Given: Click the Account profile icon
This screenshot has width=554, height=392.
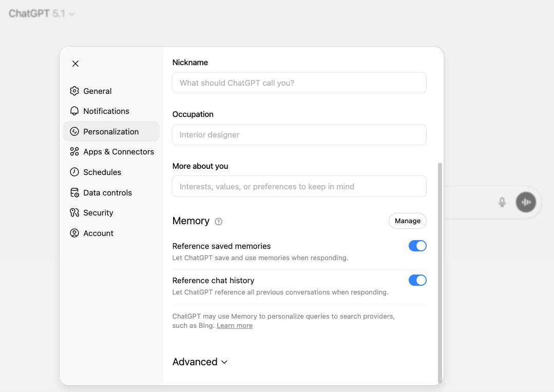Looking at the screenshot, I should pos(74,233).
